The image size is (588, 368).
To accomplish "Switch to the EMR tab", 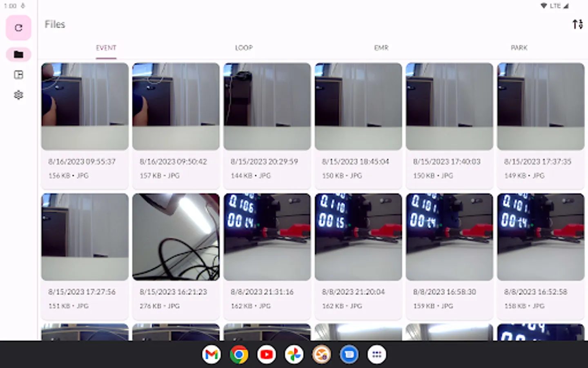I will click(x=381, y=48).
